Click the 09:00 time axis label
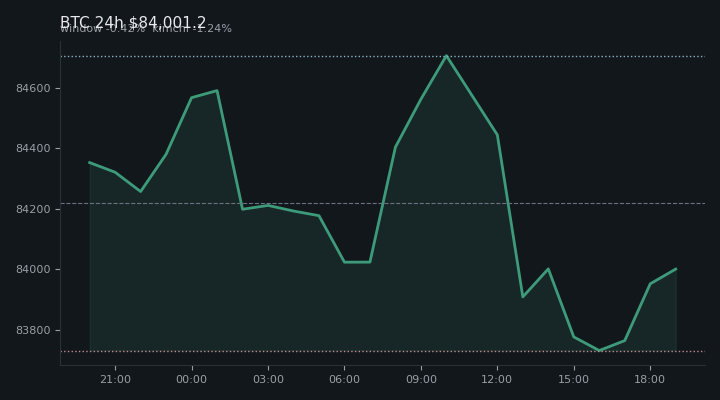This screenshot has width=720, height=400. pos(421,379)
